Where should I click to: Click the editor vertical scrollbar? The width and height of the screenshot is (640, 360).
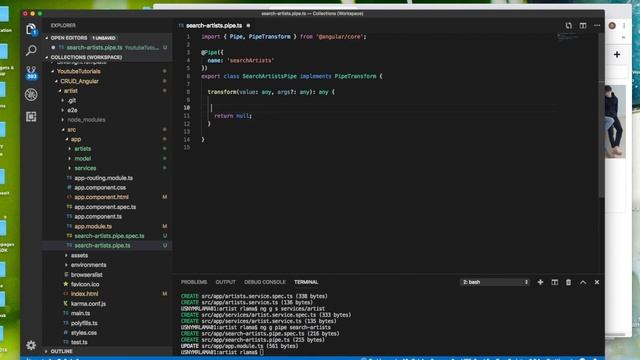601,116
